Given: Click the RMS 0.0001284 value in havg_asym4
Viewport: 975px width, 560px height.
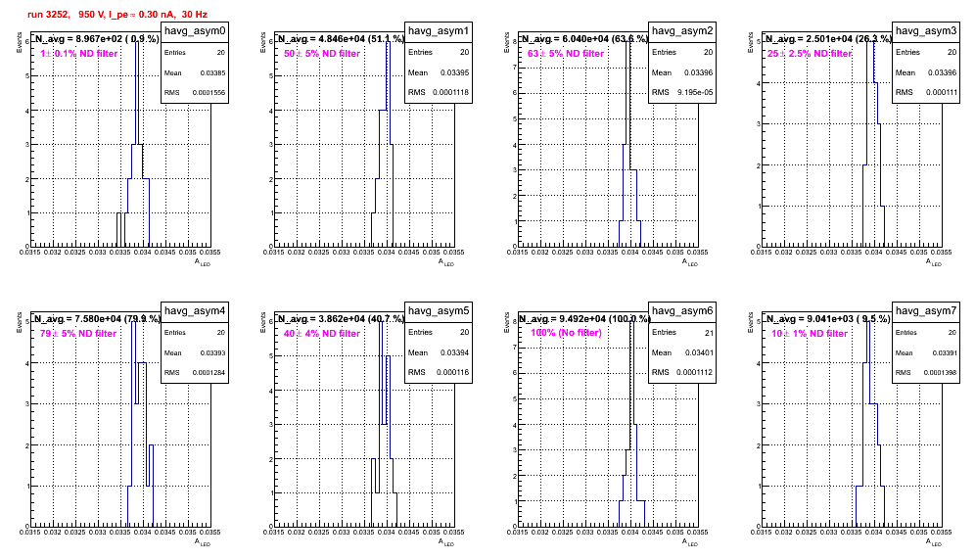Looking at the screenshot, I should click(209, 373).
